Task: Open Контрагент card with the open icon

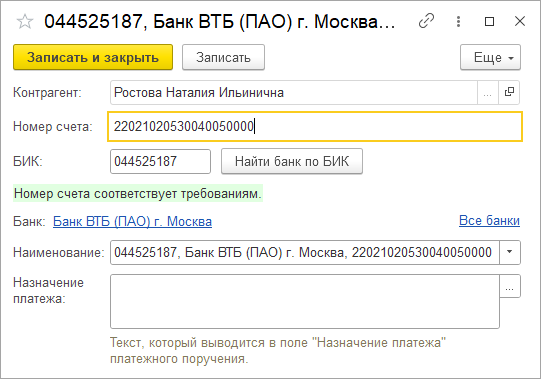Action: coord(509,92)
